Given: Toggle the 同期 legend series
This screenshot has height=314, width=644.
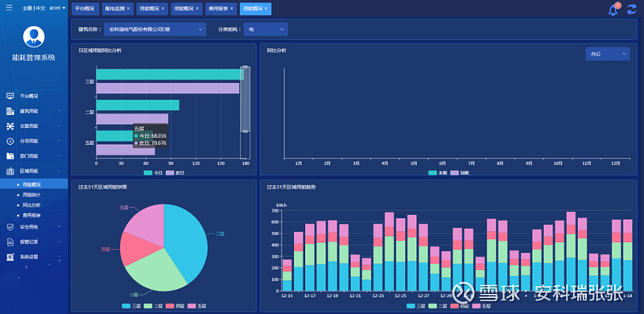Looking at the screenshot, I should (x=459, y=172).
